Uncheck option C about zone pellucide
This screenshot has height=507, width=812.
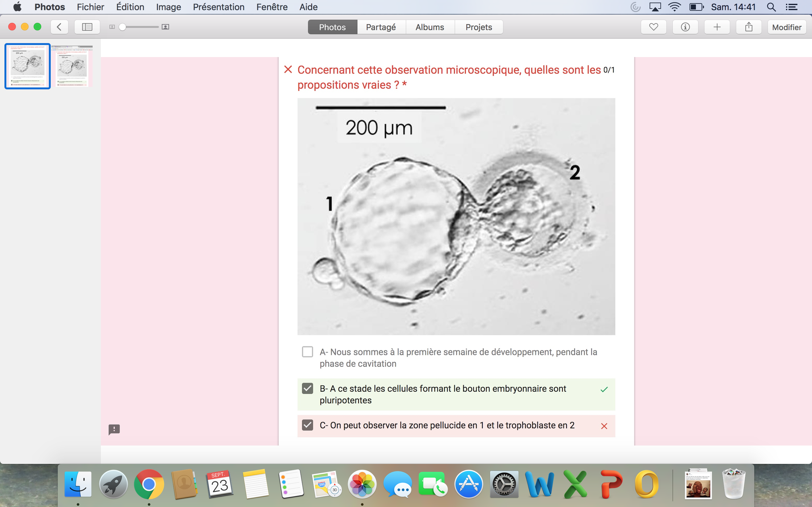click(307, 425)
